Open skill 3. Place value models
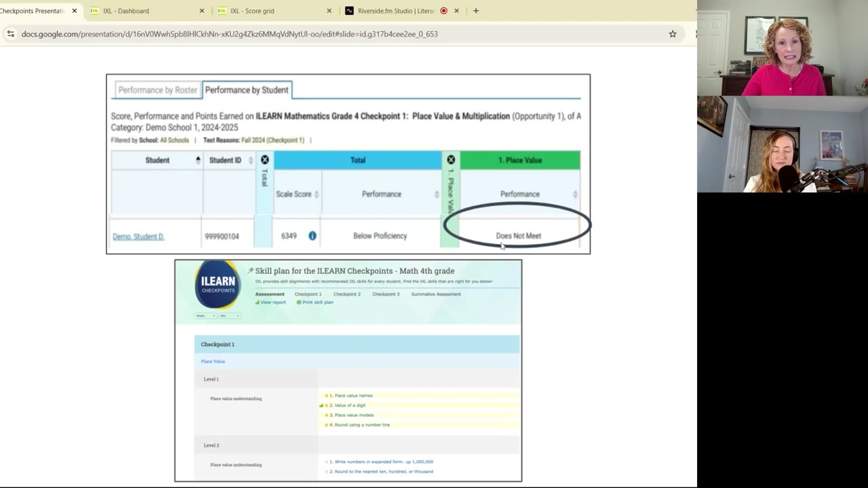The image size is (868, 488). 351,415
